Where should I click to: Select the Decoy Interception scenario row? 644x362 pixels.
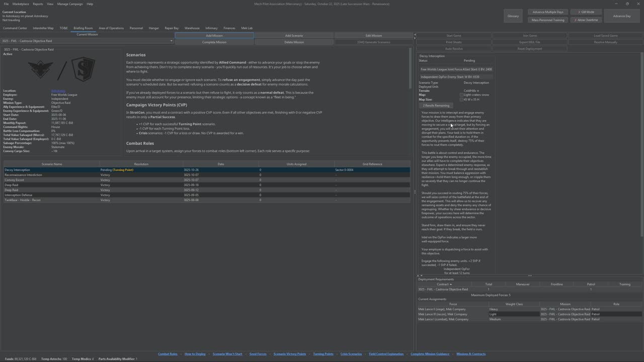[207, 170]
